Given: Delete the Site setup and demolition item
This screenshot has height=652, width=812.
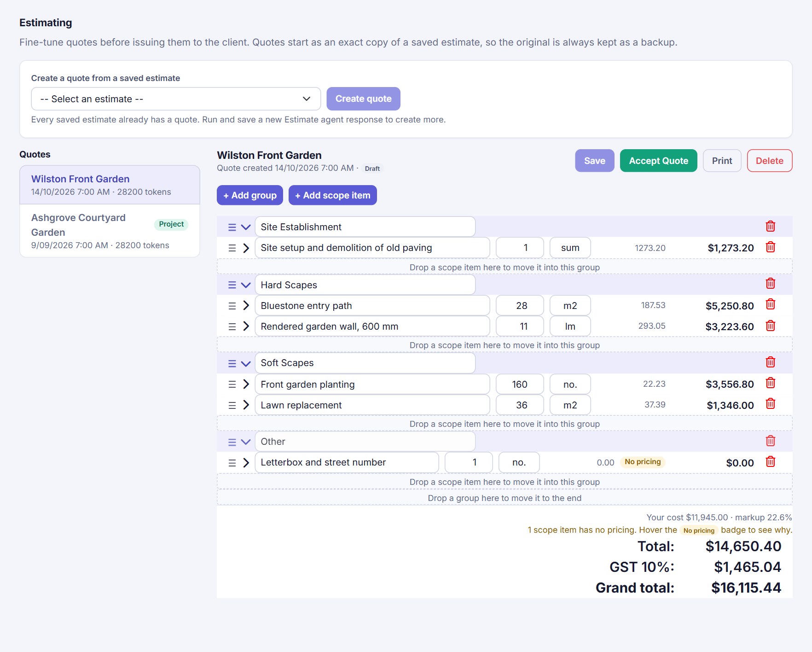Looking at the screenshot, I should click(770, 247).
